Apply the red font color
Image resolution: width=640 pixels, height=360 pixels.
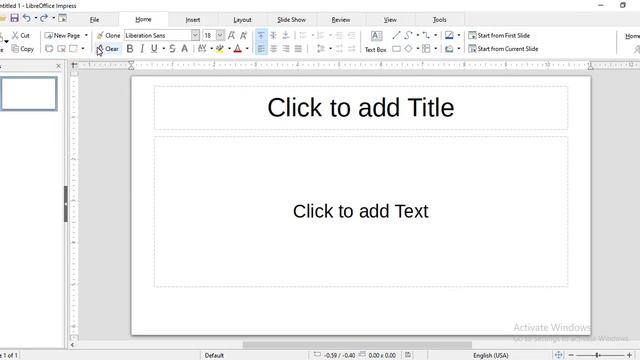pyautogui.click(x=238, y=49)
